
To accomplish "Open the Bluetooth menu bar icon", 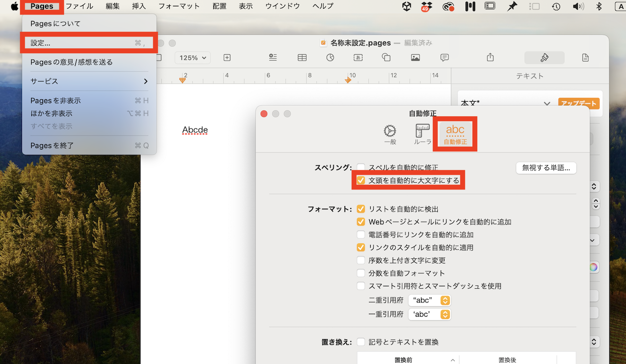I will tap(599, 6).
